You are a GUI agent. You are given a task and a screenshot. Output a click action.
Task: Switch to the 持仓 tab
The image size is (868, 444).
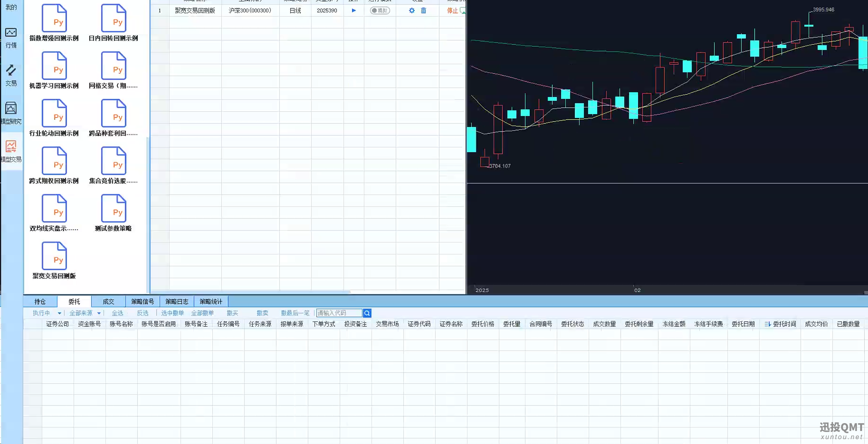(x=40, y=301)
